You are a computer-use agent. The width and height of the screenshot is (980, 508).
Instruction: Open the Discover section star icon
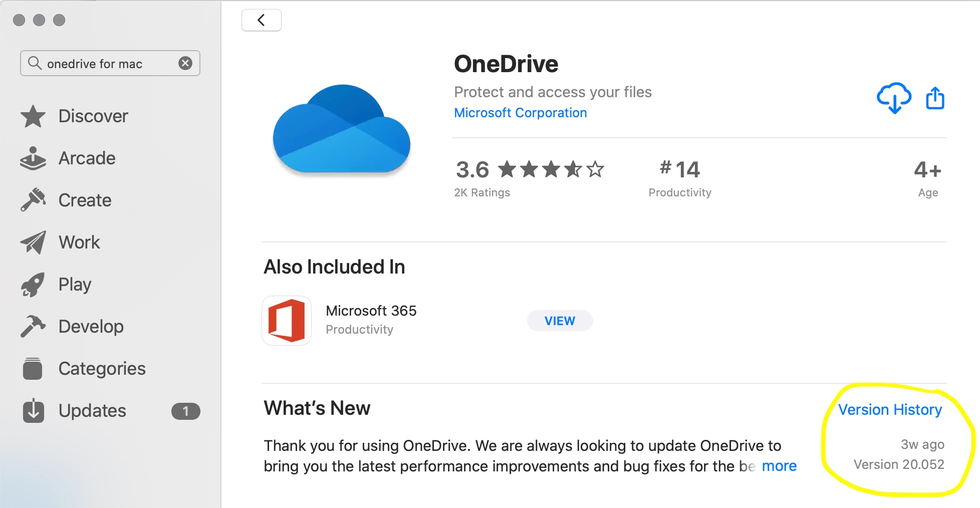(33, 116)
